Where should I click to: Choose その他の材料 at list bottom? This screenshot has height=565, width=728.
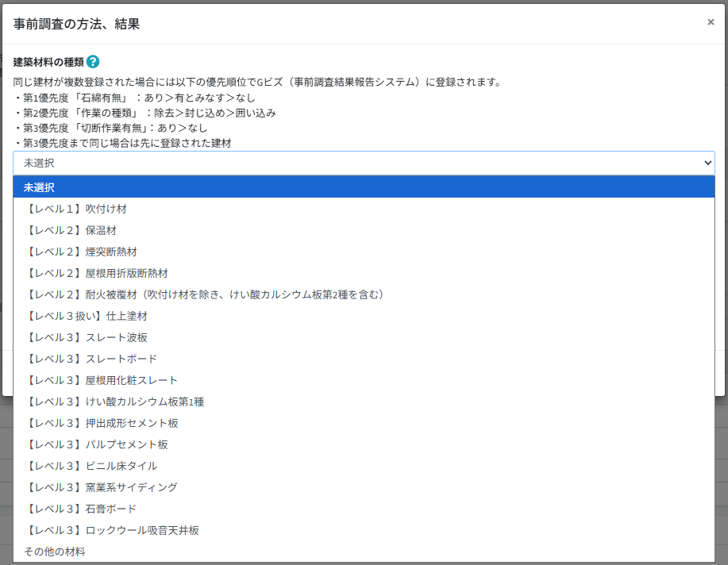pyautogui.click(x=54, y=552)
